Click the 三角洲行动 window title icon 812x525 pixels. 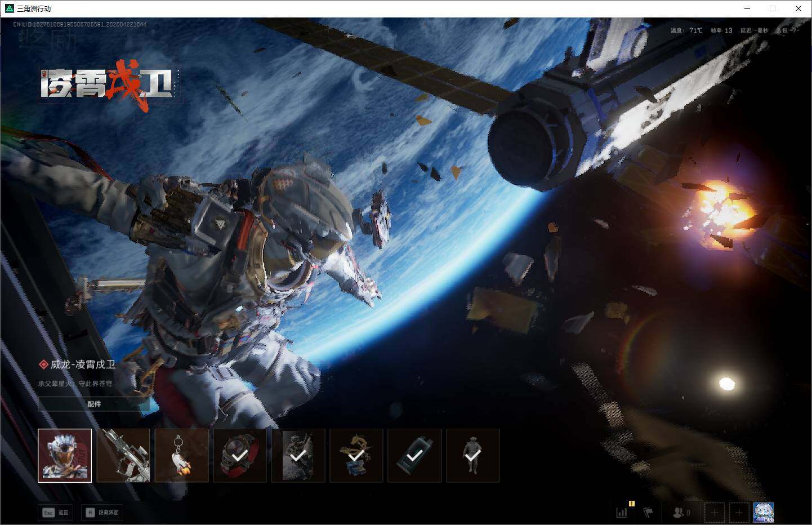[x=9, y=8]
